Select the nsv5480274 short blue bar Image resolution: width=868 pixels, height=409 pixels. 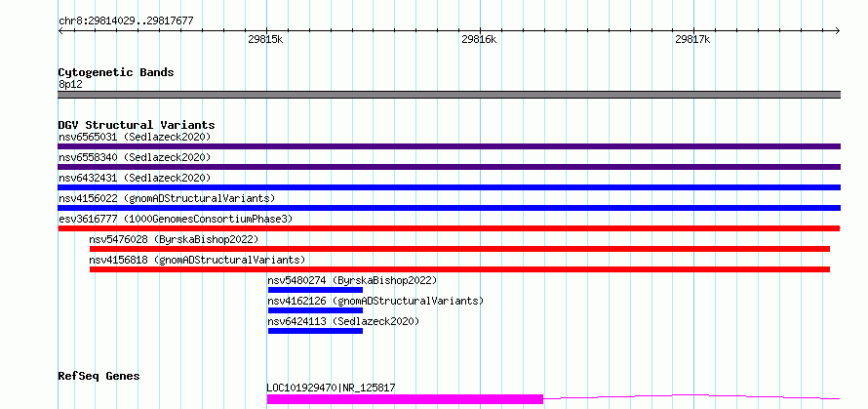click(x=315, y=290)
